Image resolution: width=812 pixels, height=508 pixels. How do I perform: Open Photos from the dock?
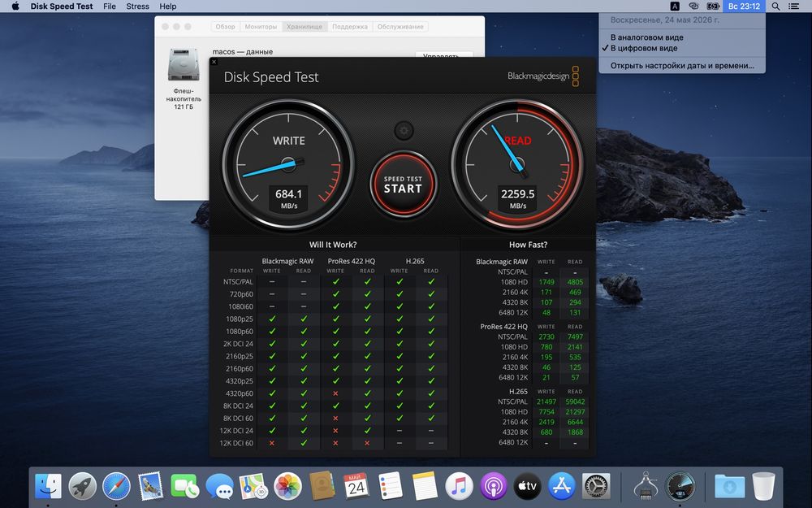pos(287,486)
